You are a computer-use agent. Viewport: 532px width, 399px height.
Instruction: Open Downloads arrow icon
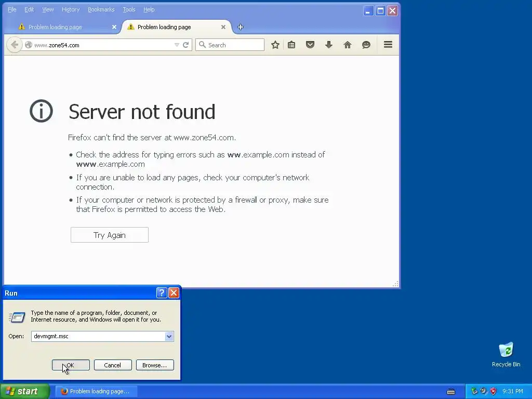coord(329,45)
